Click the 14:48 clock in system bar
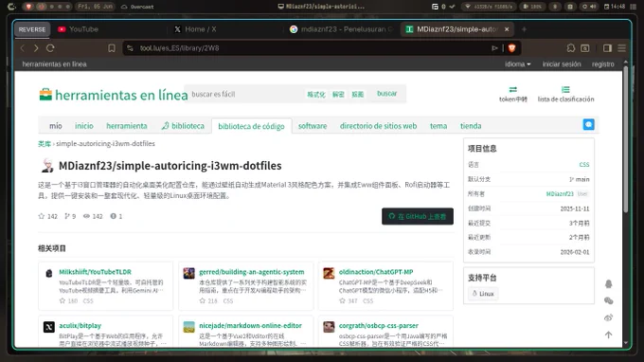This screenshot has height=362, width=644. tap(615, 7)
